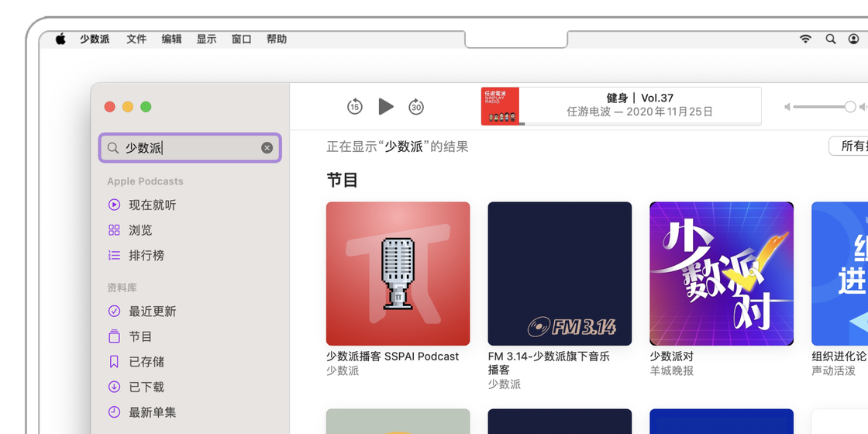Viewport: 868px width, 434px height.
Task: Open the 少数派对 podcast title link
Action: click(x=671, y=356)
